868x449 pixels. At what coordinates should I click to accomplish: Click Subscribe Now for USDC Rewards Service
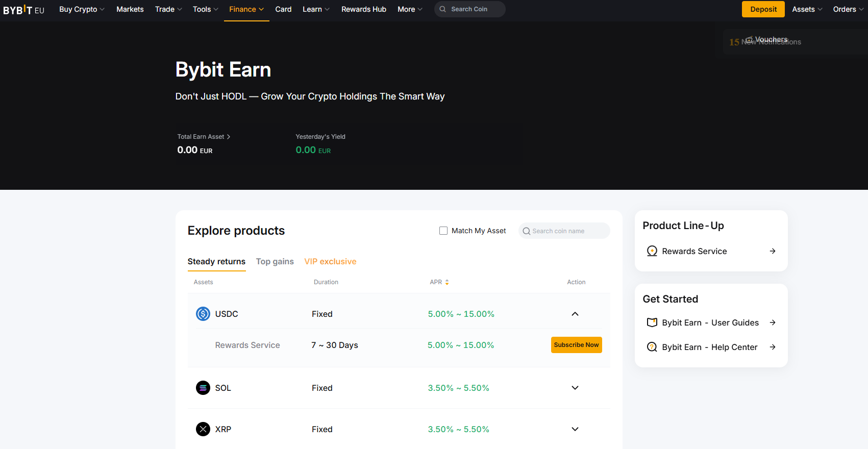click(x=576, y=345)
